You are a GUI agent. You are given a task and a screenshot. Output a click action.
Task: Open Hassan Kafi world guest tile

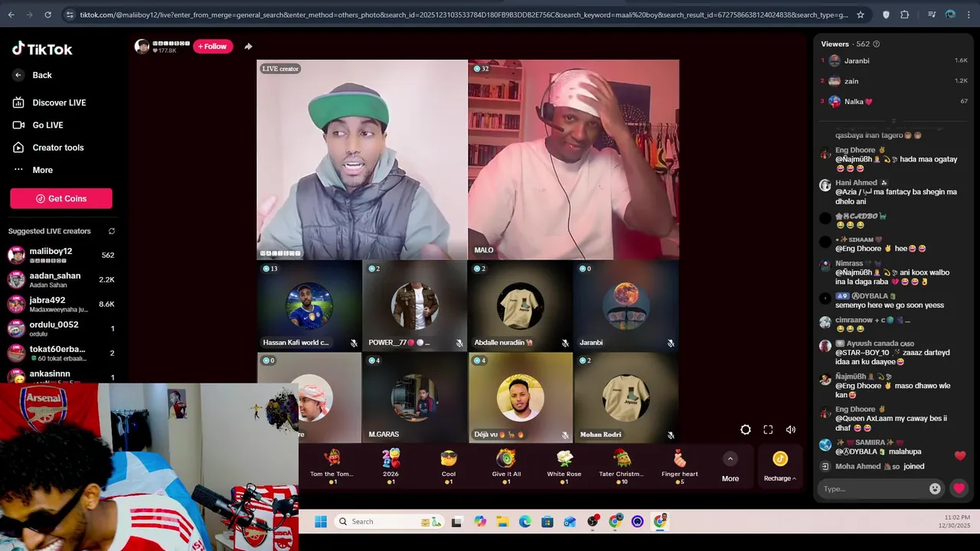click(x=309, y=305)
